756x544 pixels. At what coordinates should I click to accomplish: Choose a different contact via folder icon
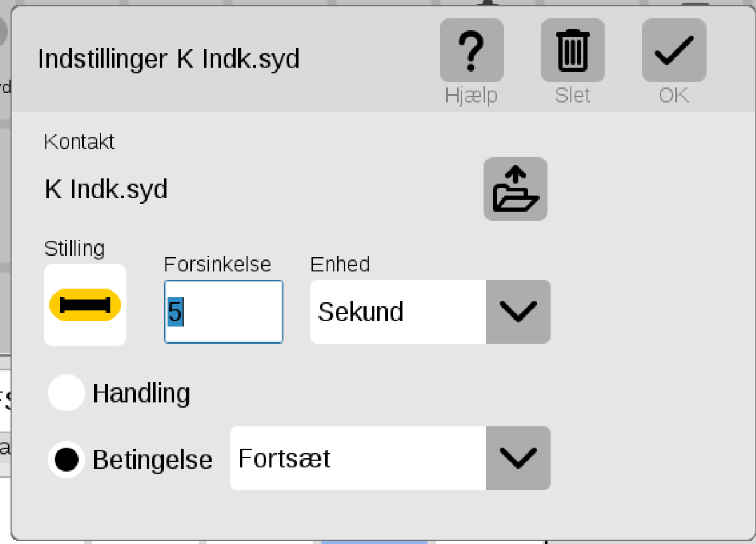click(x=516, y=189)
